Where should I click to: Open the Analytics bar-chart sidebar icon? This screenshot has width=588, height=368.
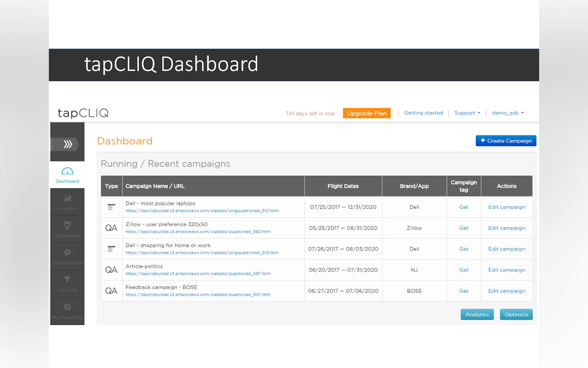click(x=67, y=198)
